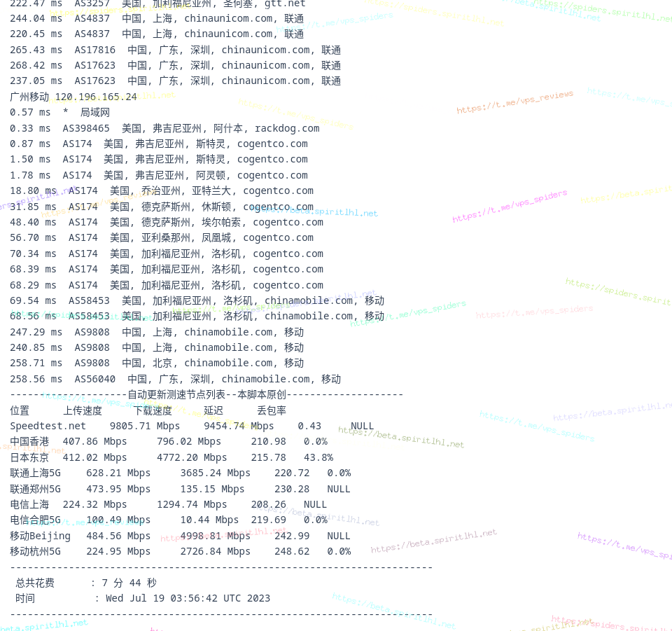Click the 244.04 ms AS4837 上海 row

click(x=157, y=19)
